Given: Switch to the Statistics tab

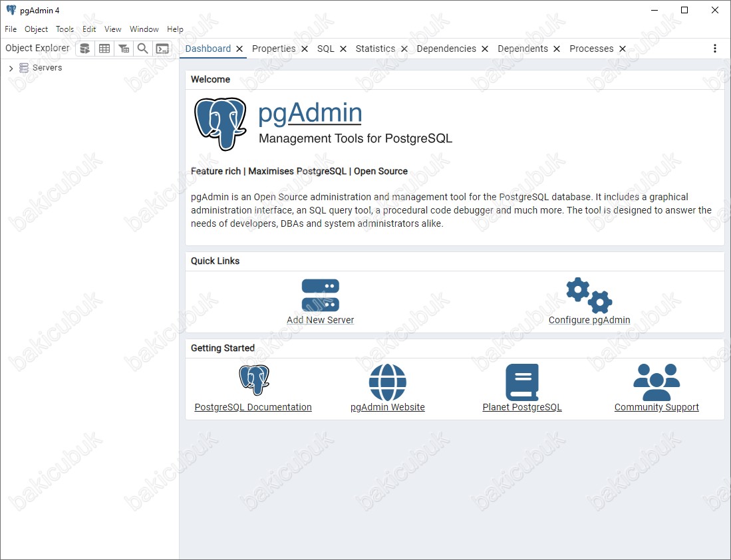Looking at the screenshot, I should 375,49.
